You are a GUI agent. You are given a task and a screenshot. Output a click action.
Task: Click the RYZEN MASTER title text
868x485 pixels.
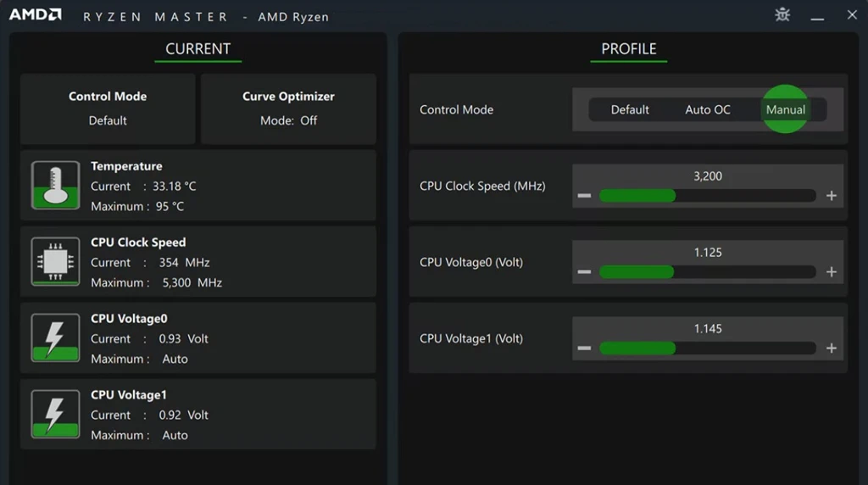156,17
